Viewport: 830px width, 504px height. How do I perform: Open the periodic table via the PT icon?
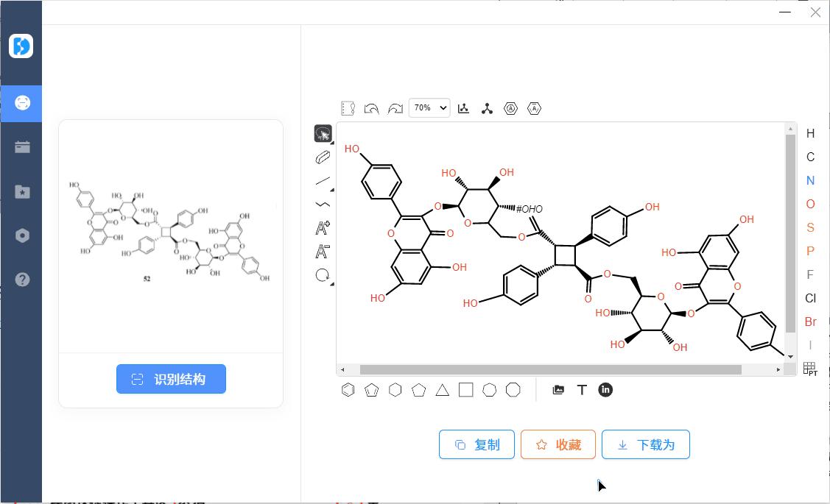(809, 367)
